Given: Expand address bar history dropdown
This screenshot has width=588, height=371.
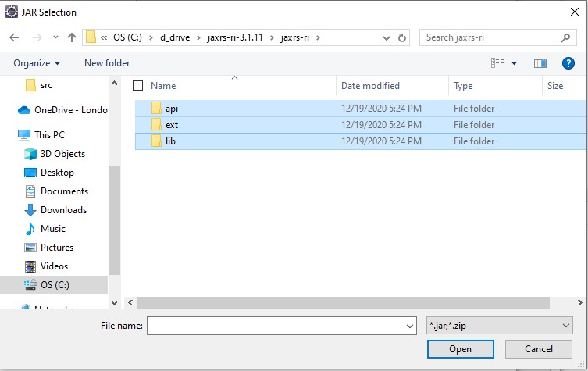Looking at the screenshot, I should [x=387, y=38].
